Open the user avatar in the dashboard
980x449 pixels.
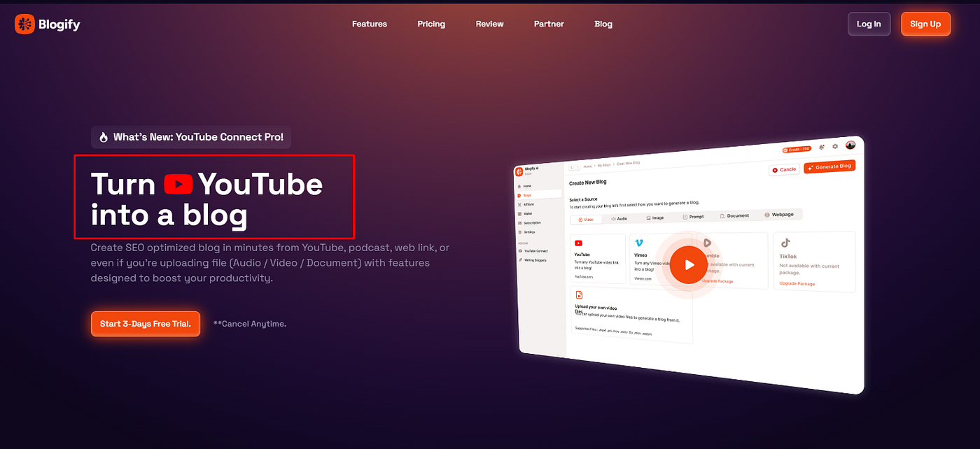pos(850,145)
